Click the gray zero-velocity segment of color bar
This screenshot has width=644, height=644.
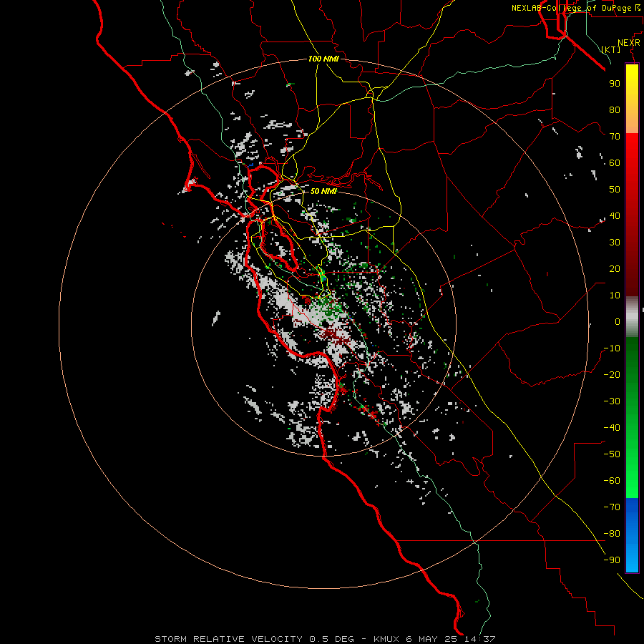point(632,317)
